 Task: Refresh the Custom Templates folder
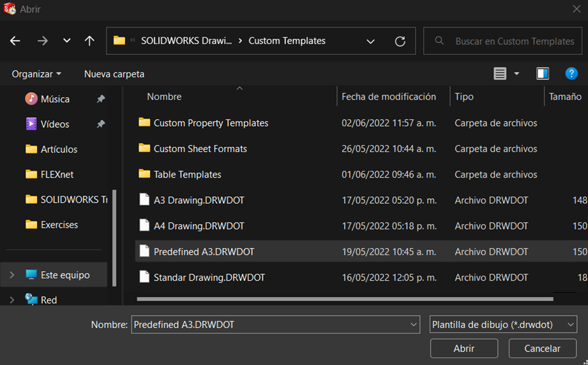click(x=400, y=41)
